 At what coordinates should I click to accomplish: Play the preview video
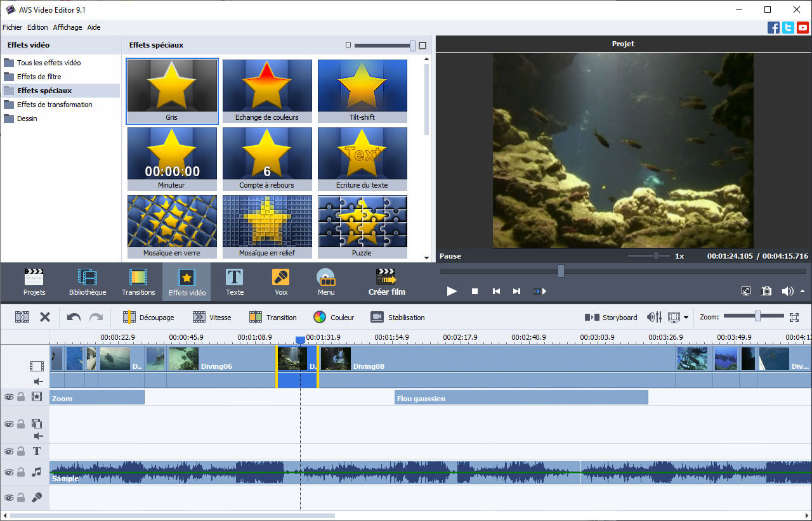pyautogui.click(x=452, y=291)
